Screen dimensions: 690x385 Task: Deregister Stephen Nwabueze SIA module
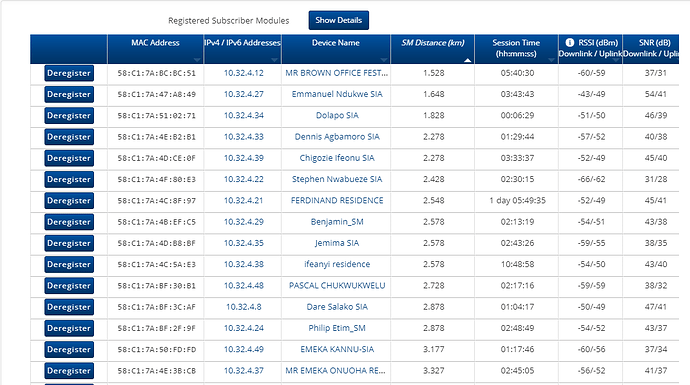pyautogui.click(x=69, y=180)
